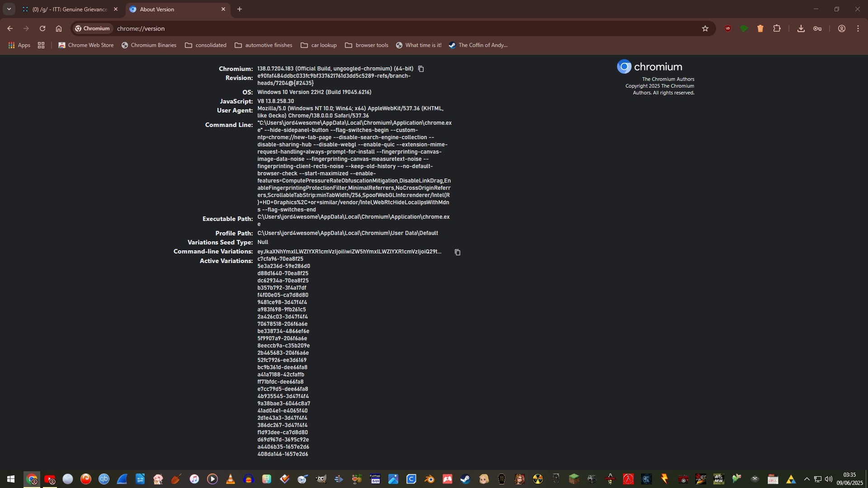The width and height of the screenshot is (868, 488).
Task: Click the orange trash can extension icon
Action: (x=760, y=28)
